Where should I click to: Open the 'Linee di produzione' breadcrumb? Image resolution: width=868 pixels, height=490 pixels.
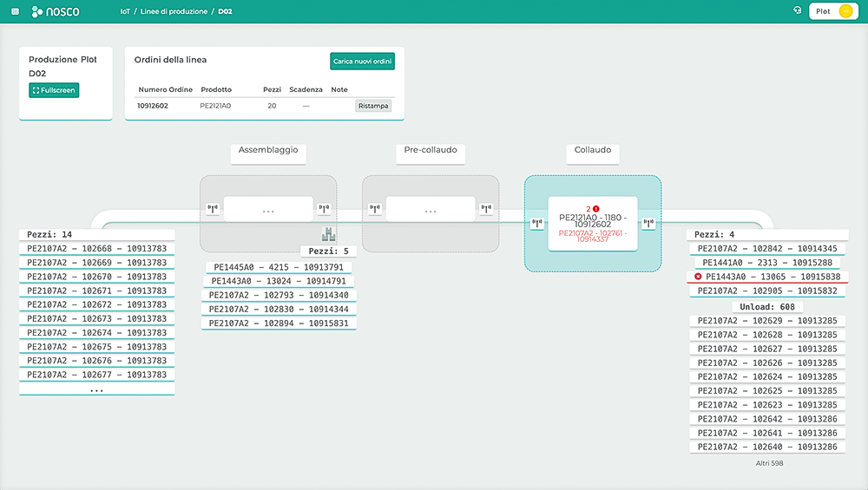pos(174,11)
